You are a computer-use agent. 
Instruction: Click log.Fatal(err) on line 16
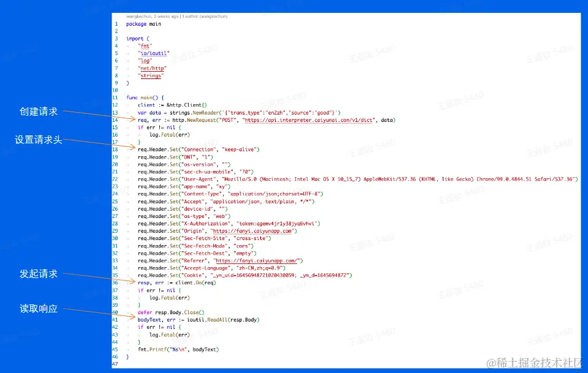170,135
